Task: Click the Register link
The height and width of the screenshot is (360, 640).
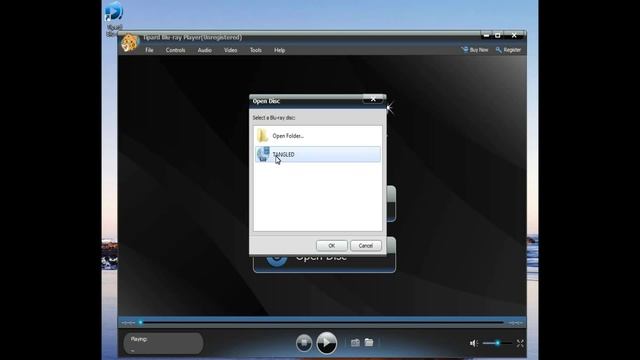Action: pyautogui.click(x=508, y=50)
